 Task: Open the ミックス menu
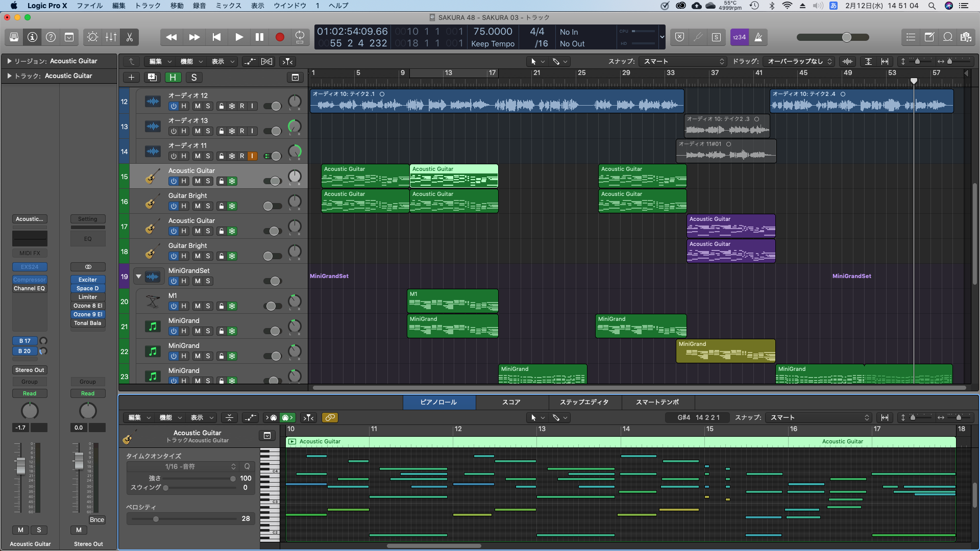[228, 6]
